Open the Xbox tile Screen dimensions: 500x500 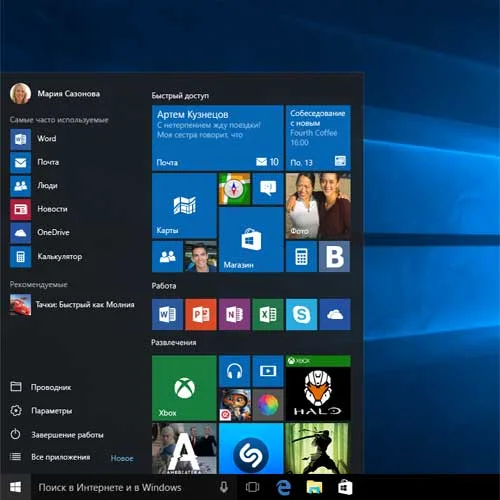click(x=184, y=388)
